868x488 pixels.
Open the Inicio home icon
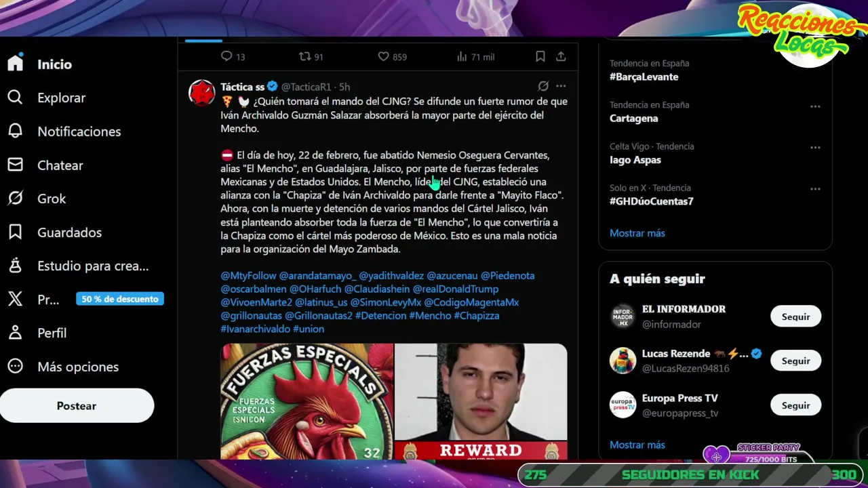(16, 63)
